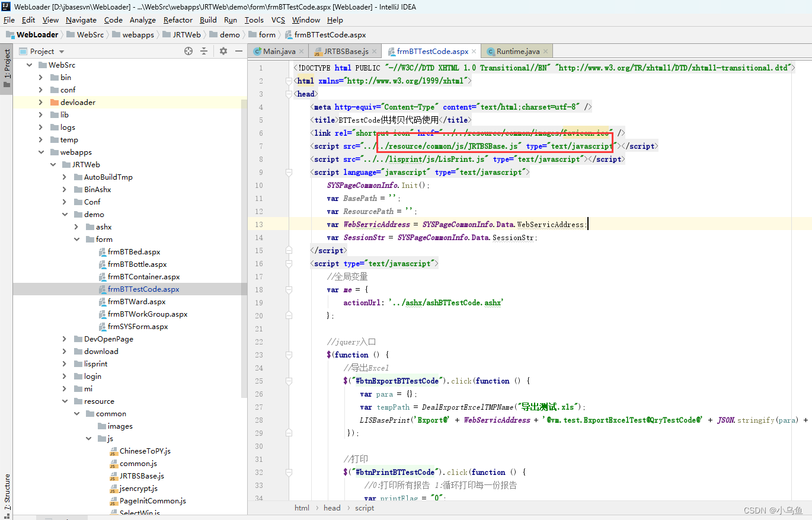This screenshot has width=812, height=520.
Task: Click 'head' in the bottom code breadcrumb
Action: (332, 508)
